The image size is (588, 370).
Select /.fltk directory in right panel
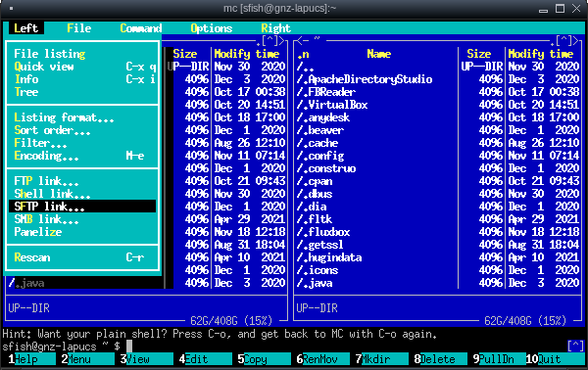pos(376,219)
